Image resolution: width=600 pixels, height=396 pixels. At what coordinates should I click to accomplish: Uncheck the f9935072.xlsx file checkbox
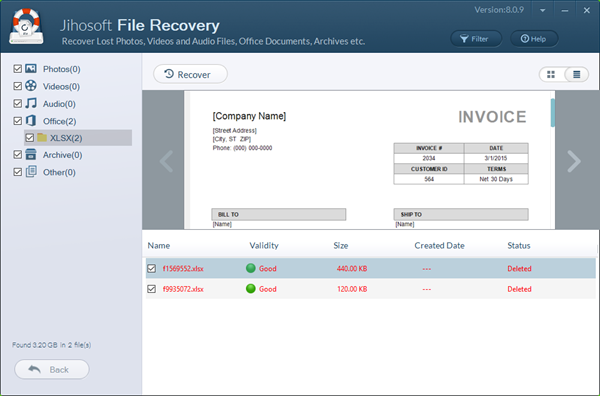(152, 288)
